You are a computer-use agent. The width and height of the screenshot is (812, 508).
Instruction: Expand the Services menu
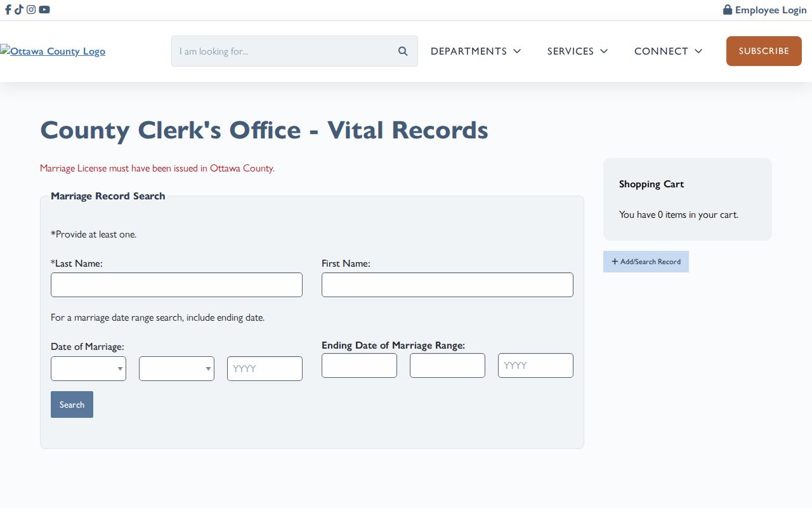pos(577,51)
